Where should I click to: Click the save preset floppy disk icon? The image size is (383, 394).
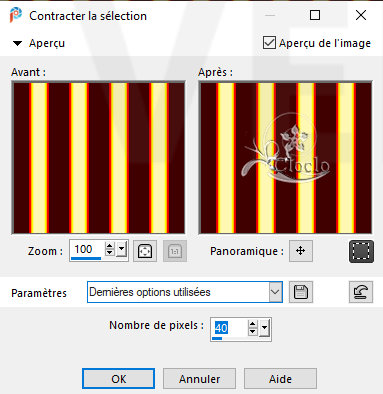(x=301, y=292)
